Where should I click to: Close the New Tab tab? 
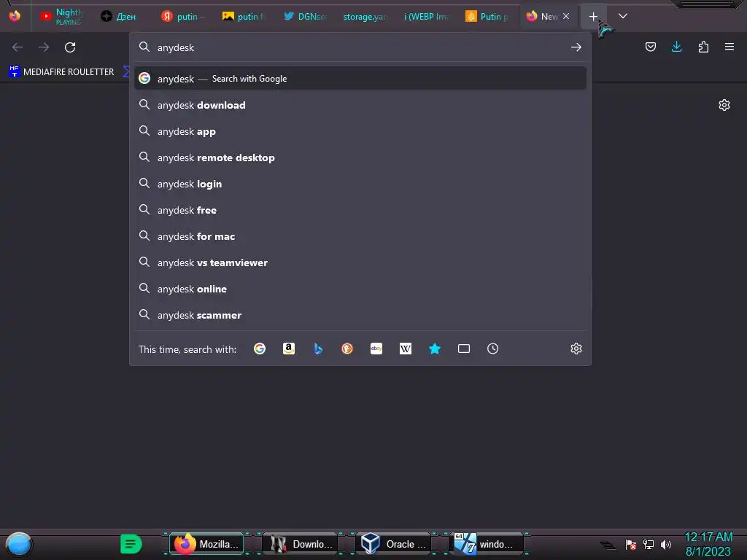point(566,16)
